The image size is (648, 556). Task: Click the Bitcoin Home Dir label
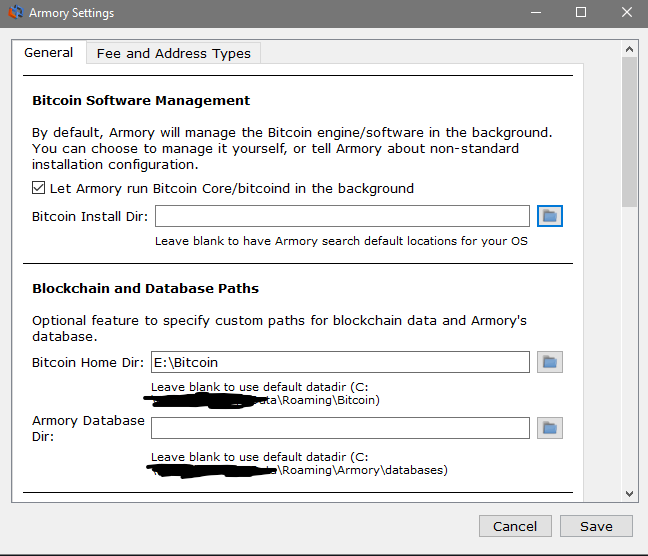click(88, 363)
